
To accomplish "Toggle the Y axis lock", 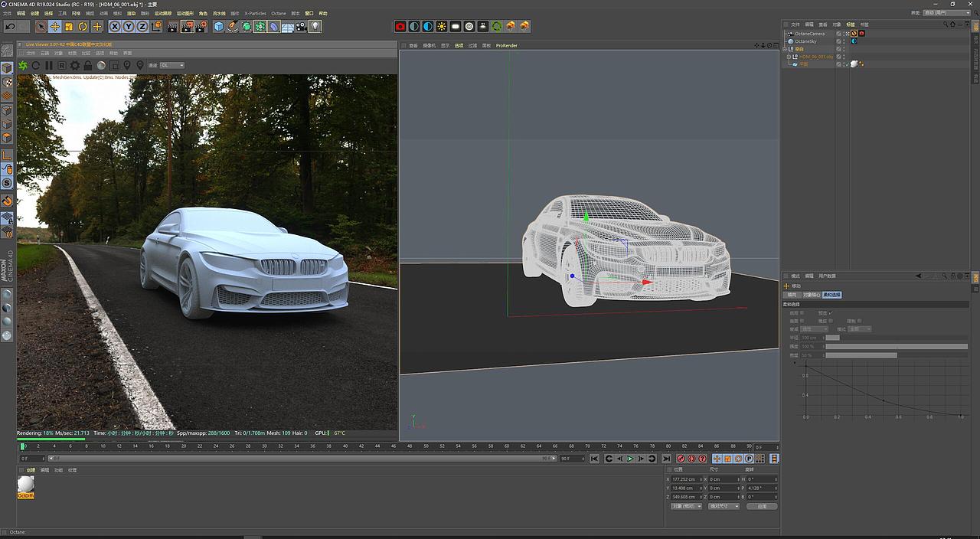I will point(129,26).
